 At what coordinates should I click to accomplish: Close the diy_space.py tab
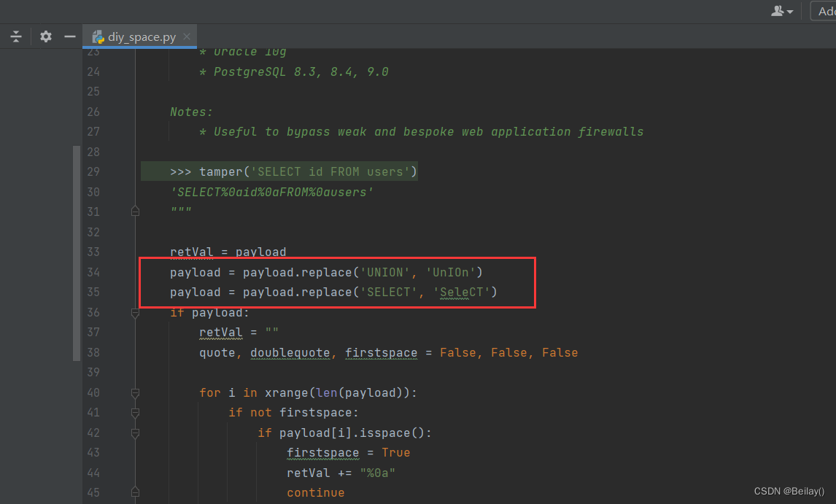click(187, 36)
